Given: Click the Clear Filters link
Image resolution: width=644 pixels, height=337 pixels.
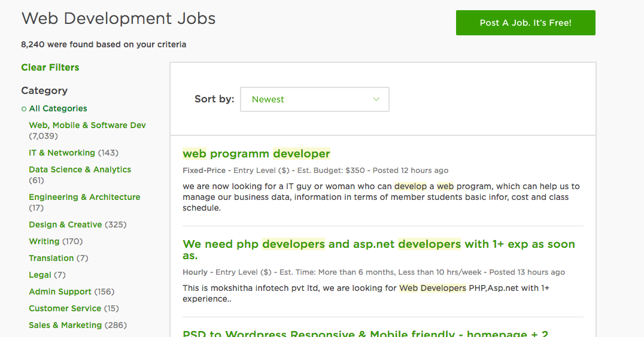Looking at the screenshot, I should 50,68.
